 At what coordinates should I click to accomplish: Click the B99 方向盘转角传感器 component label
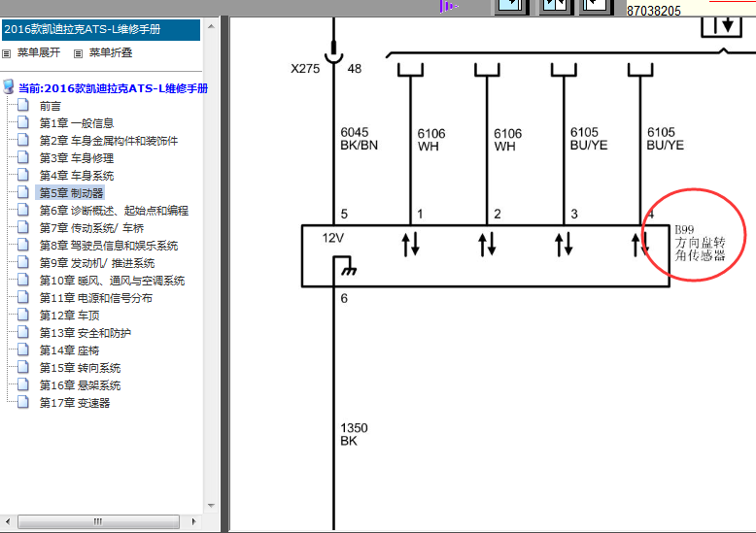700,243
